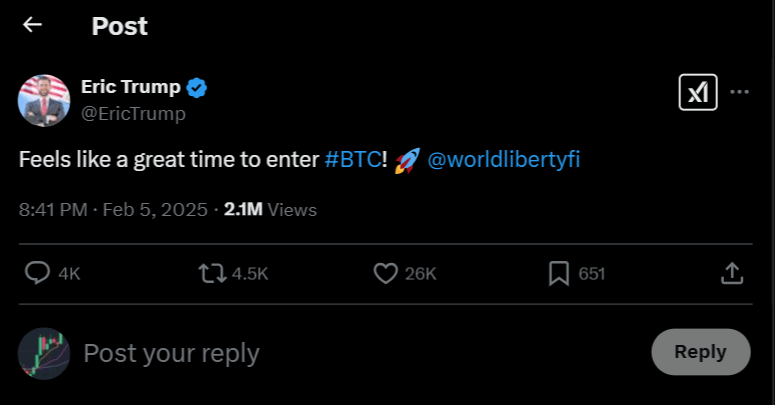Click the repost arrows icon
Viewport: 775px width, 405px height.
coord(212,273)
